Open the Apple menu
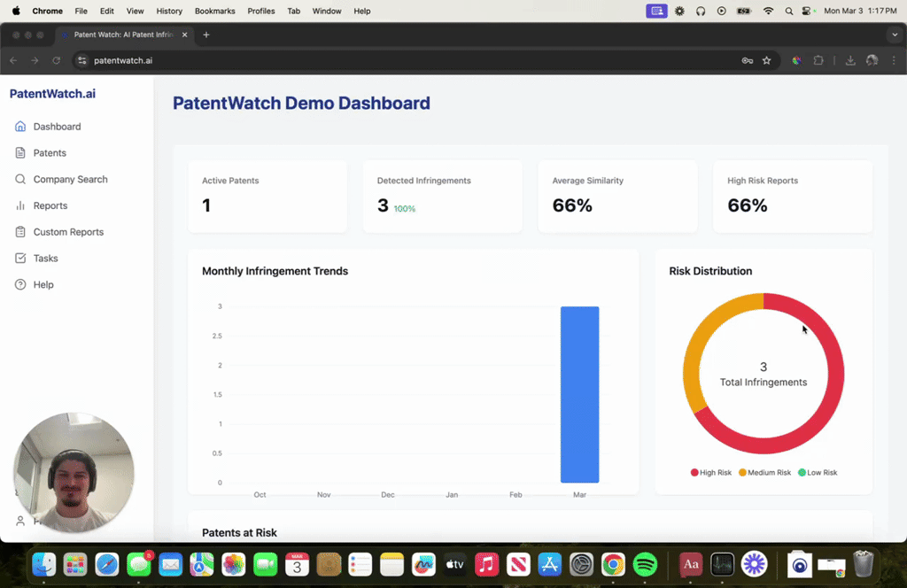The width and height of the screenshot is (907, 588). 16,11
